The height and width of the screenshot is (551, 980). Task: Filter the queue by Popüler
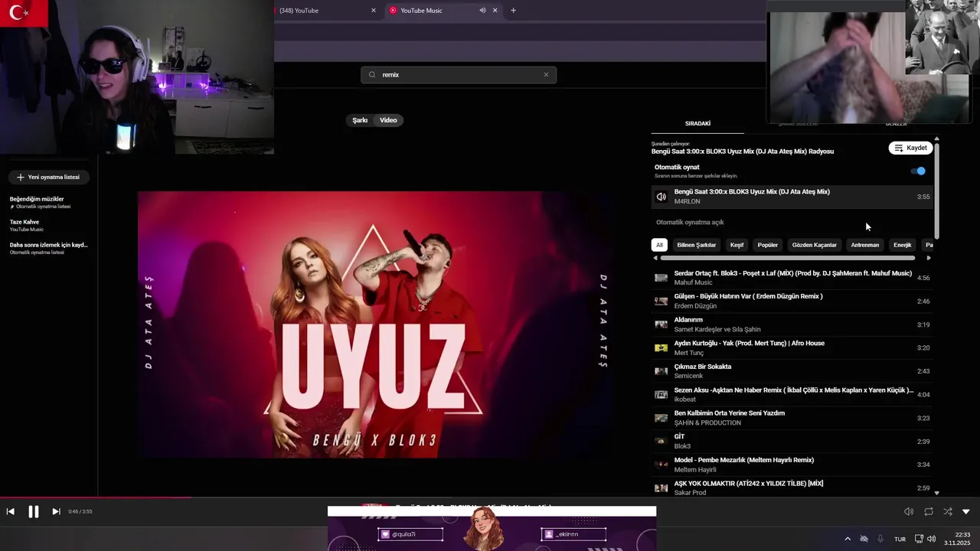point(768,245)
